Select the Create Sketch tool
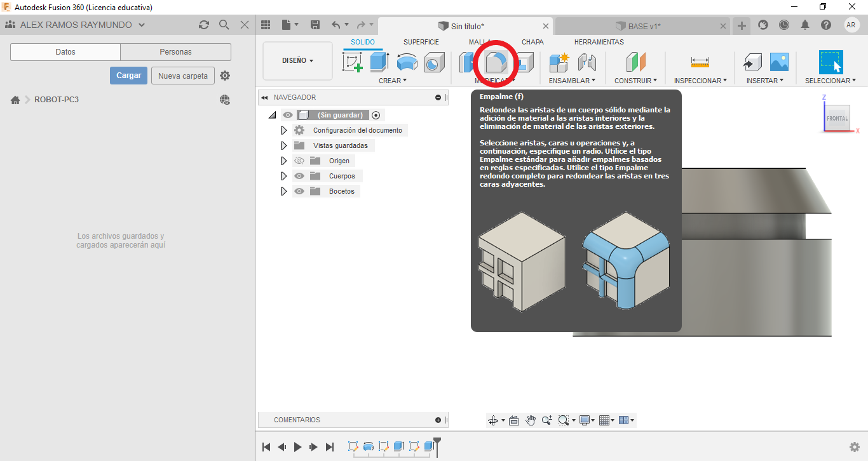The width and height of the screenshot is (868, 461). tap(353, 62)
